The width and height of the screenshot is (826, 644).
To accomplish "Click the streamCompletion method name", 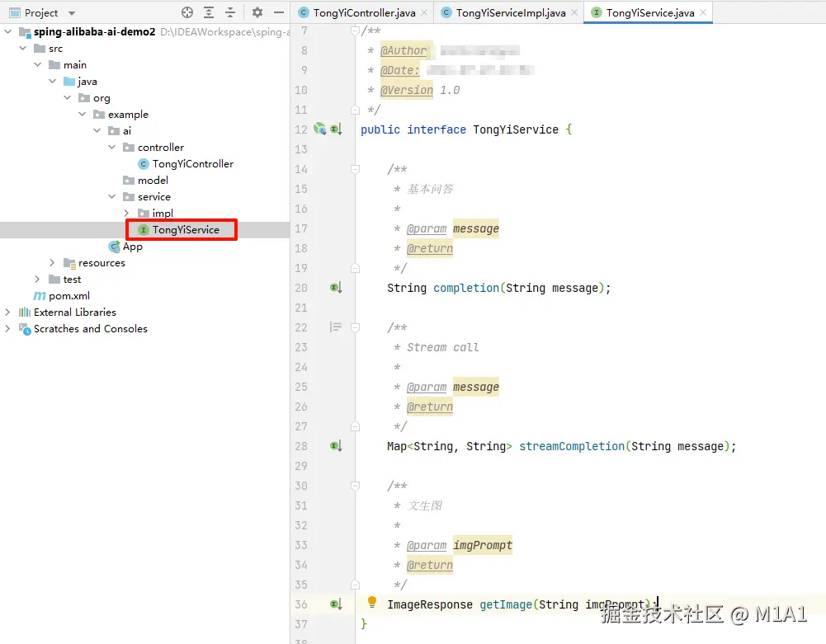I will point(572,447).
